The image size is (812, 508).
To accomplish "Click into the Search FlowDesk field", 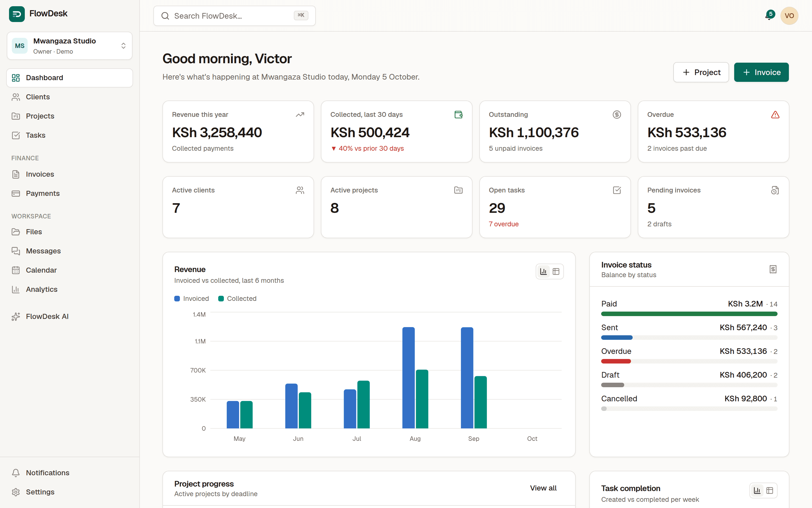I will pyautogui.click(x=234, y=16).
